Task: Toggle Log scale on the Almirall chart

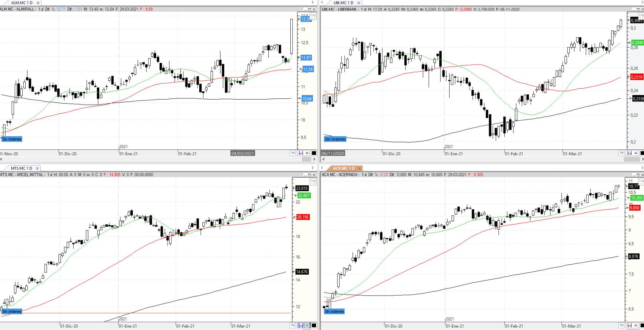Action: point(313,15)
